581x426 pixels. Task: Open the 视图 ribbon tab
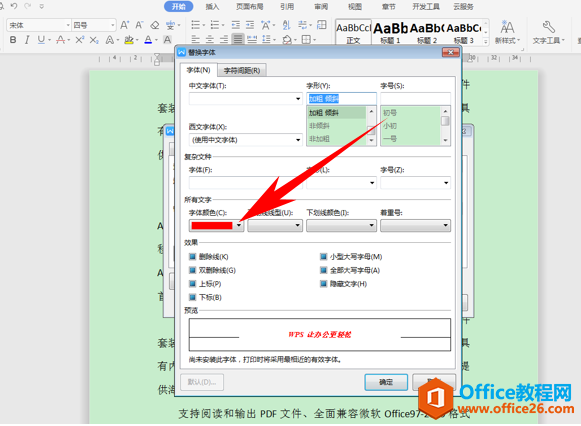click(x=355, y=7)
